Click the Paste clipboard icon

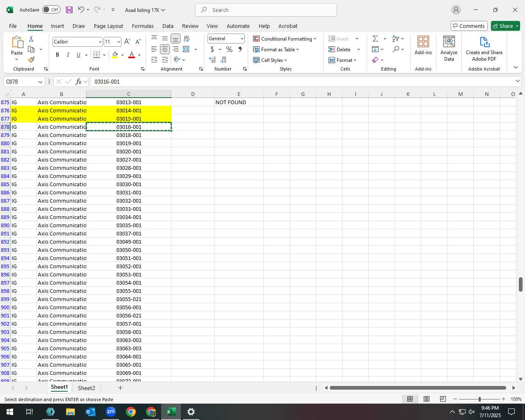17,42
